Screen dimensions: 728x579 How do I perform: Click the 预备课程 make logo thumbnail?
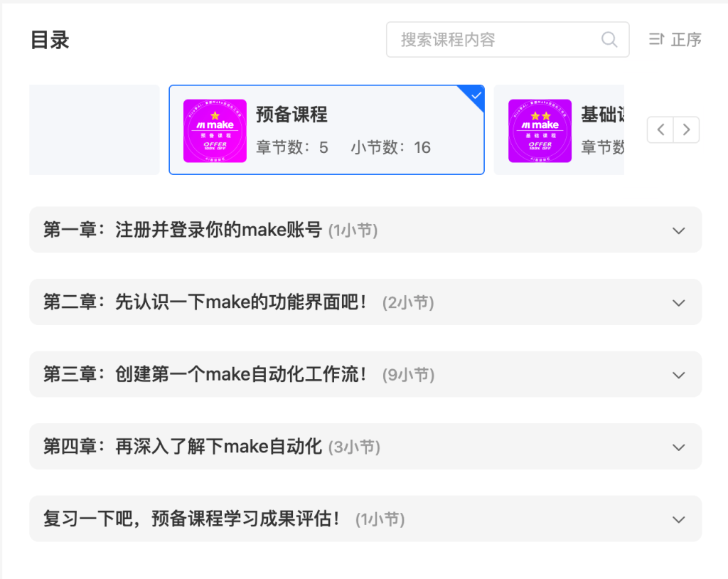click(x=215, y=131)
